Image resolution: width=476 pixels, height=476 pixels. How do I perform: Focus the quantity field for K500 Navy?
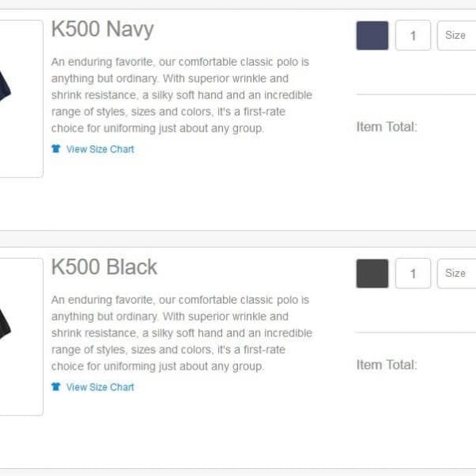[x=413, y=35]
